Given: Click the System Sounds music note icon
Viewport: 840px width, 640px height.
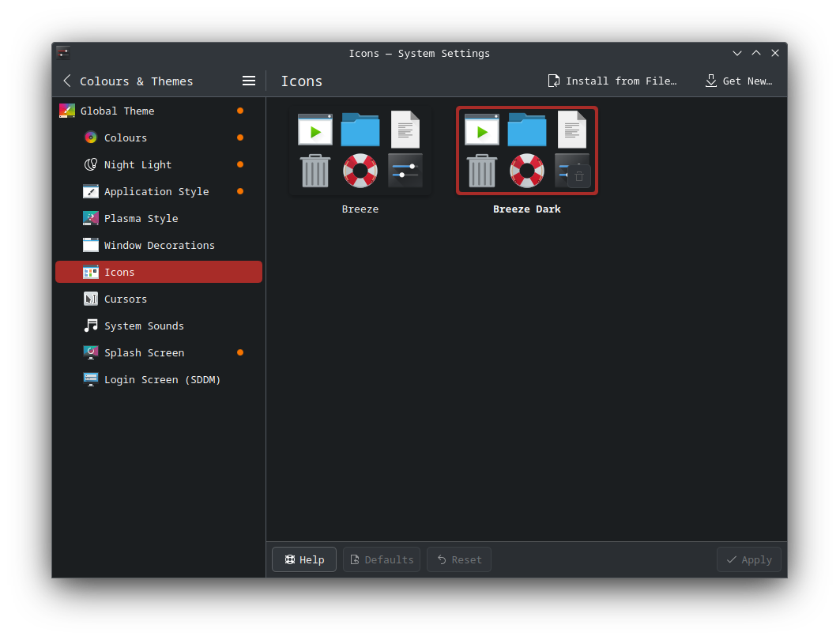Looking at the screenshot, I should [91, 326].
